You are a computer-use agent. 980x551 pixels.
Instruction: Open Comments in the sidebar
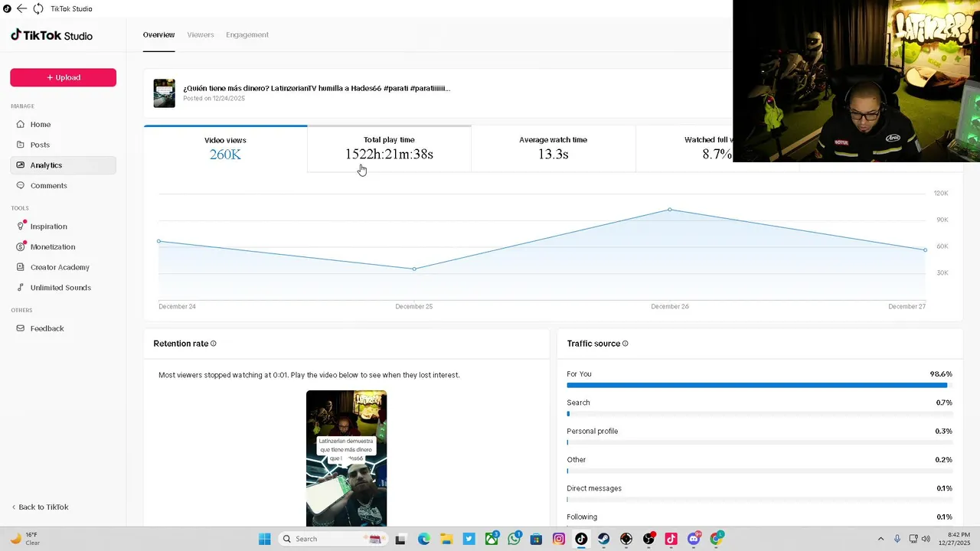coord(63,185)
